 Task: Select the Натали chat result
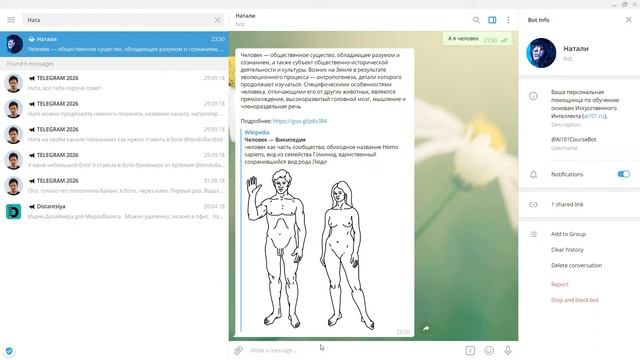click(x=114, y=44)
